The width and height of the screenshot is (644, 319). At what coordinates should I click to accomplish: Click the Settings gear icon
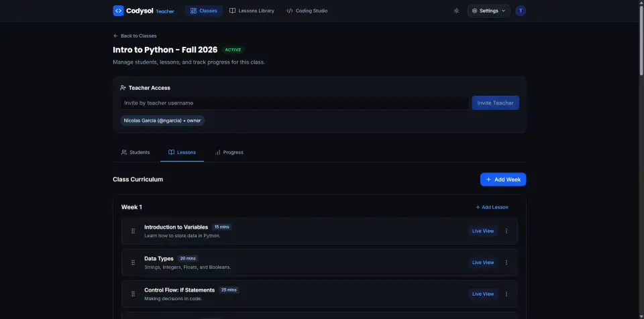coord(474,11)
